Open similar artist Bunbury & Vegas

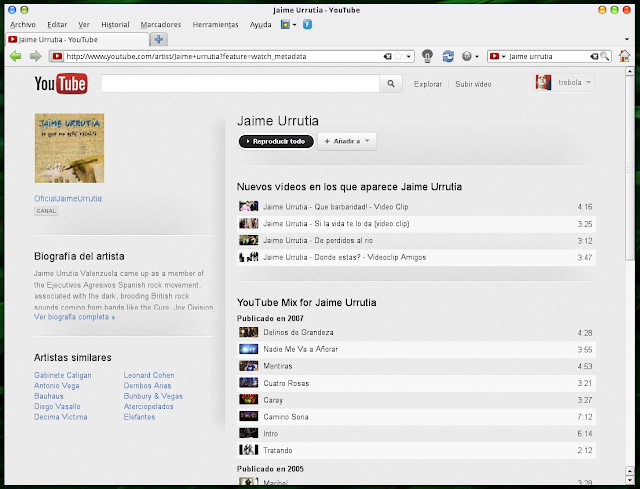coord(153,396)
